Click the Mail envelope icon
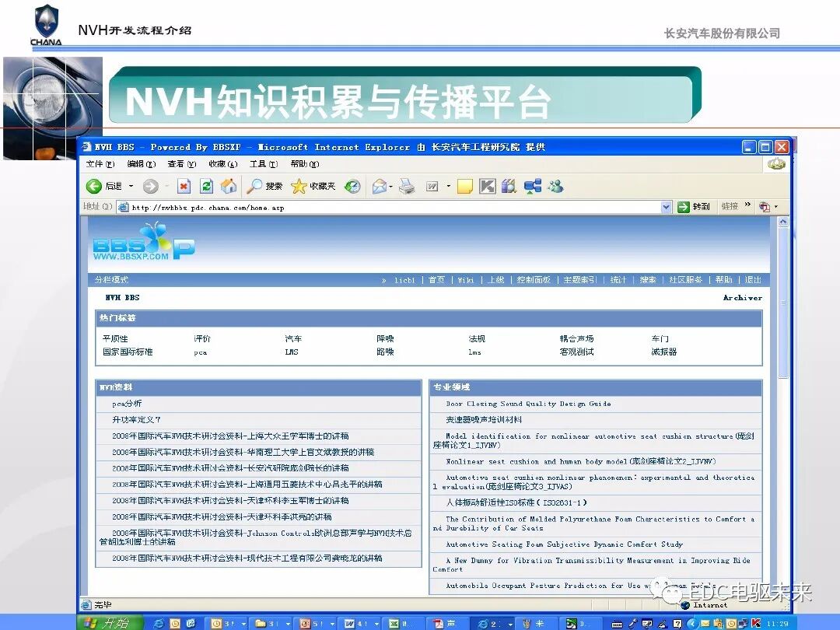Viewport: 840px width, 630px height. [x=380, y=187]
